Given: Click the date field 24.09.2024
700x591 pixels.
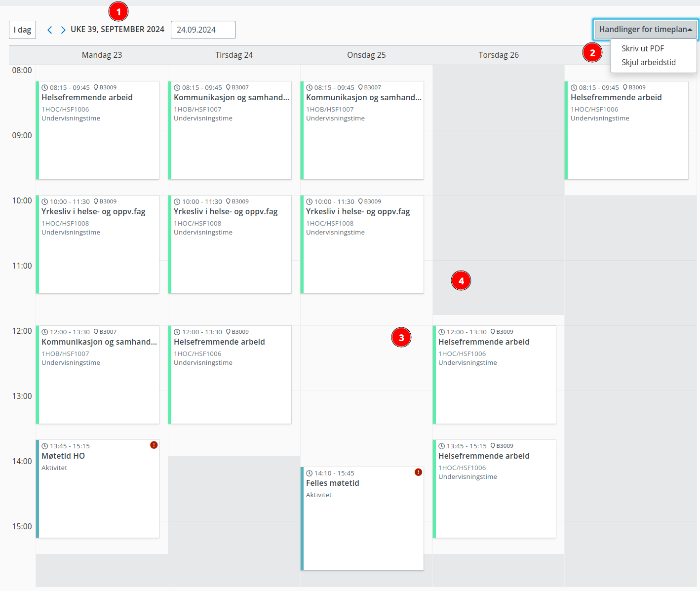Looking at the screenshot, I should (203, 30).
